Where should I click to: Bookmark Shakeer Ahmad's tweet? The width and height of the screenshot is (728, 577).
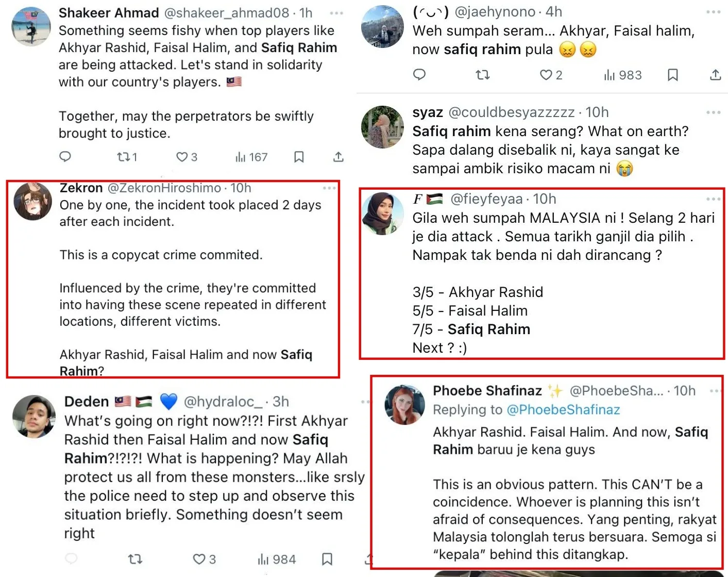[x=299, y=157]
